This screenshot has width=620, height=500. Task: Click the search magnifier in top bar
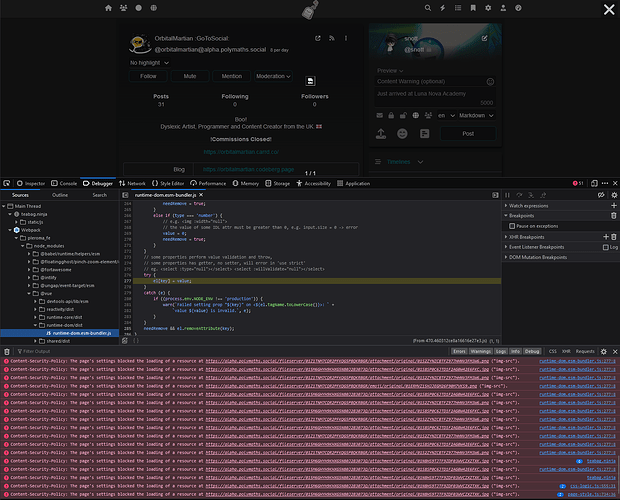tap(428, 8)
